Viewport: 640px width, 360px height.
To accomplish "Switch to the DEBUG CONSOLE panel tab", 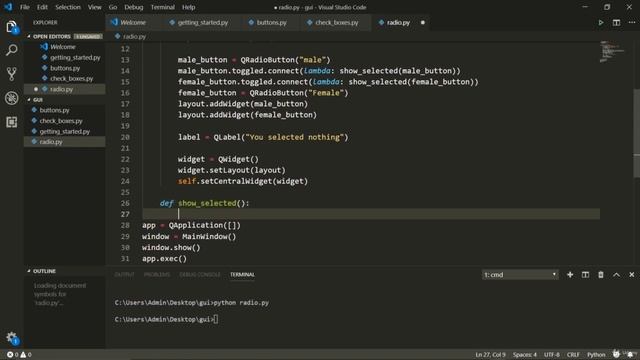I will click(200, 275).
